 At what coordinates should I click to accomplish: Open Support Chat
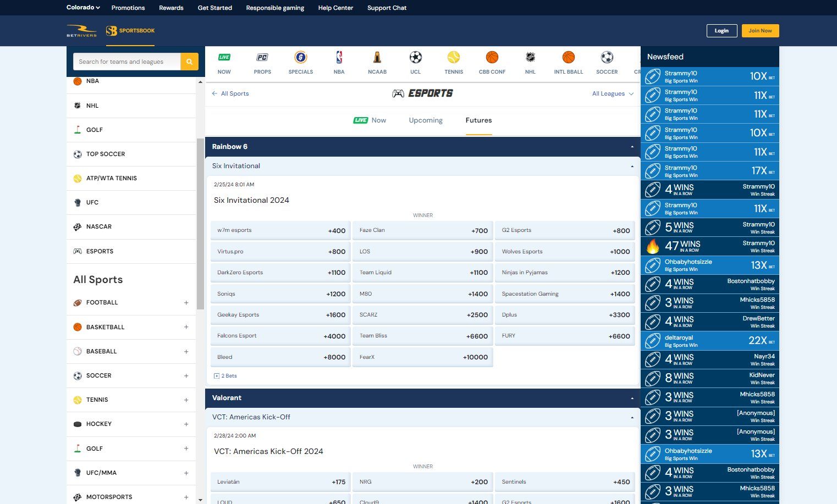[387, 8]
